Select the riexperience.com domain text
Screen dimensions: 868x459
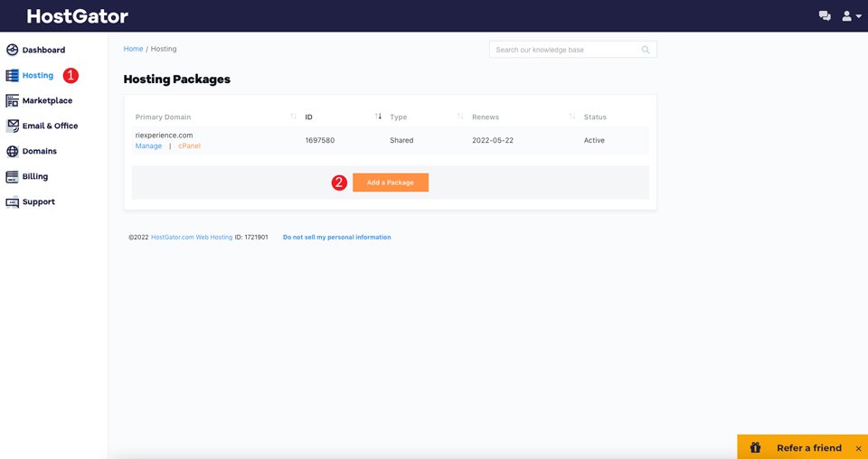(164, 135)
